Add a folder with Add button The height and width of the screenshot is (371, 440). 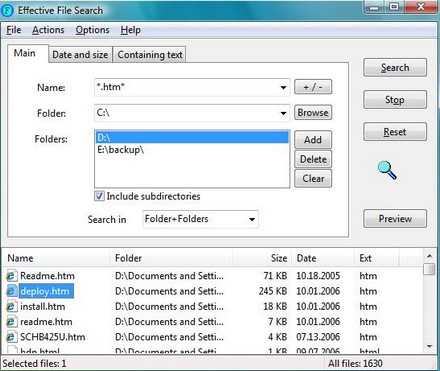point(313,140)
